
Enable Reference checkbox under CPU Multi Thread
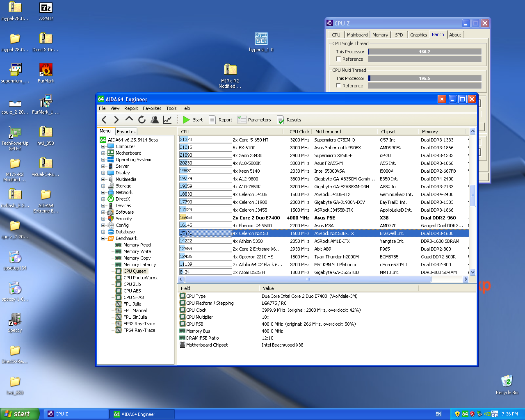[x=339, y=86]
